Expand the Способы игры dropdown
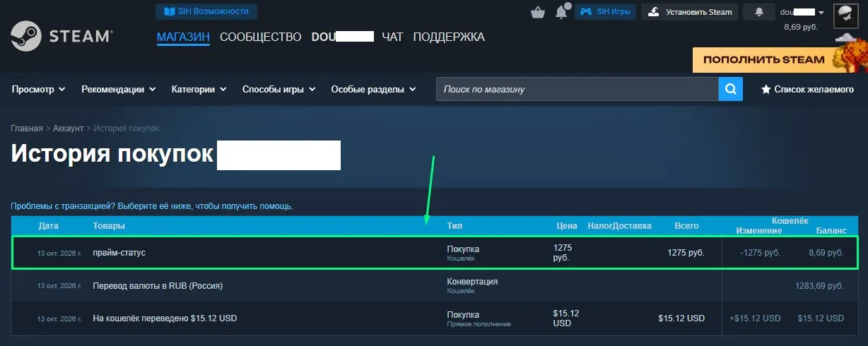 278,90
